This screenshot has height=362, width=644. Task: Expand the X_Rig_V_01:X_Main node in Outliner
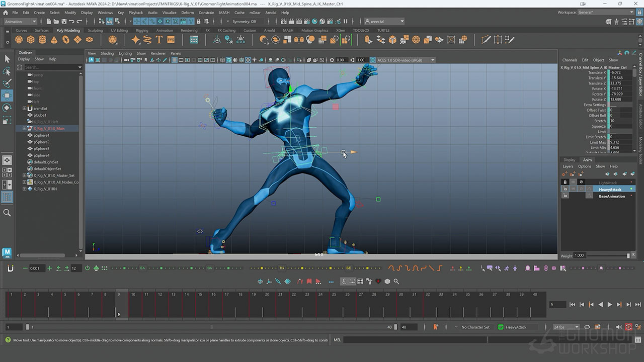click(x=24, y=129)
